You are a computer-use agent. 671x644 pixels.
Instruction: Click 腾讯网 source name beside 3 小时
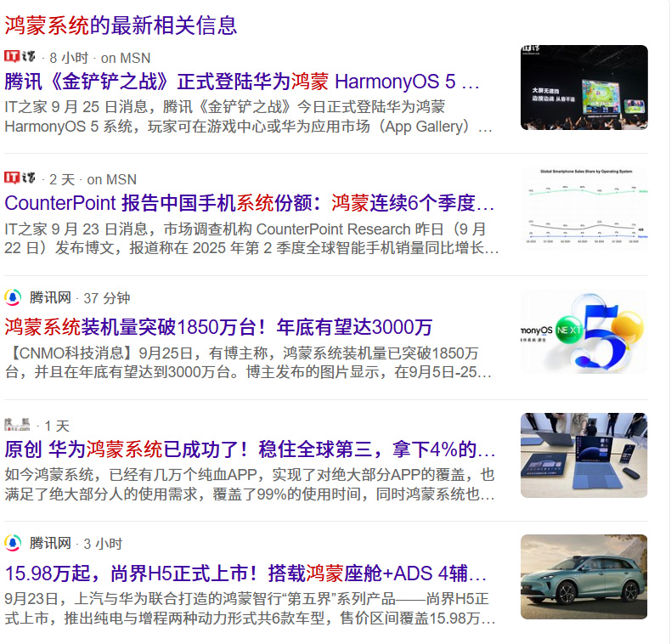click(x=50, y=544)
